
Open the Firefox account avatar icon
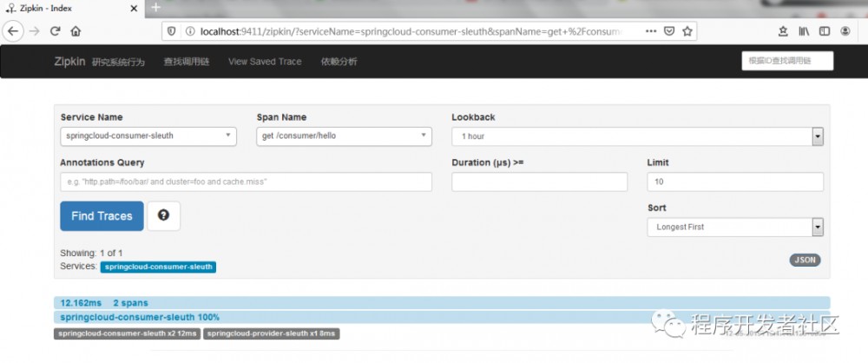point(845,31)
